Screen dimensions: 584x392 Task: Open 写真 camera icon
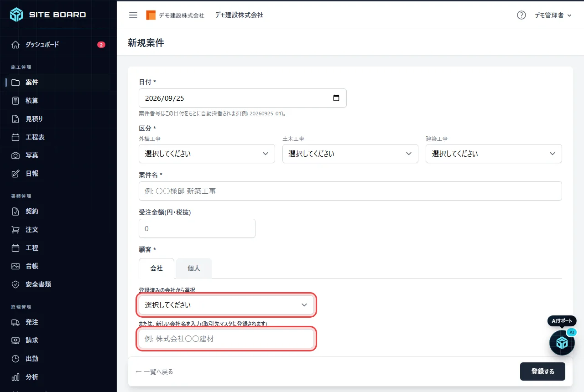16,155
